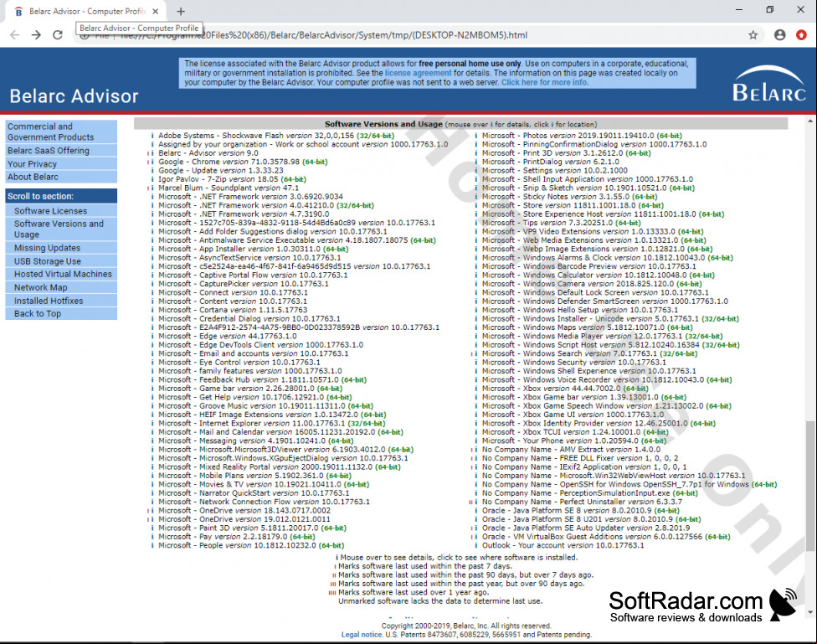The height and width of the screenshot is (644, 817).
Task: Go back to the previous browser page
Action: 14,35
